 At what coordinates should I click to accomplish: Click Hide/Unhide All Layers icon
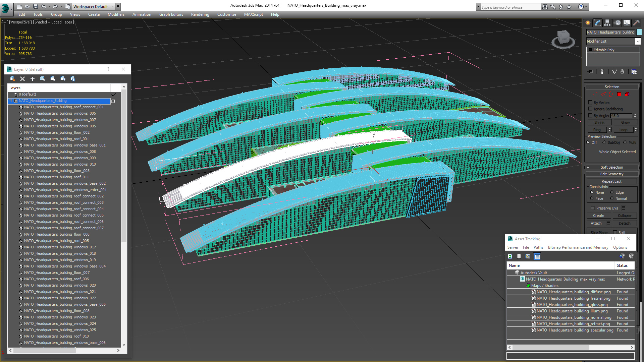tap(63, 79)
